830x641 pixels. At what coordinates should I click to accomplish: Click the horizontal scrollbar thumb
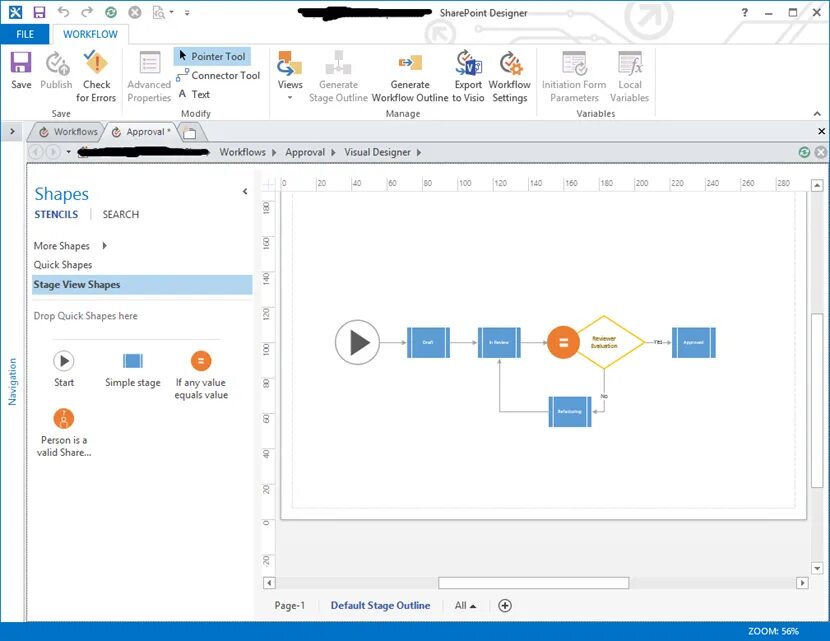click(534, 583)
